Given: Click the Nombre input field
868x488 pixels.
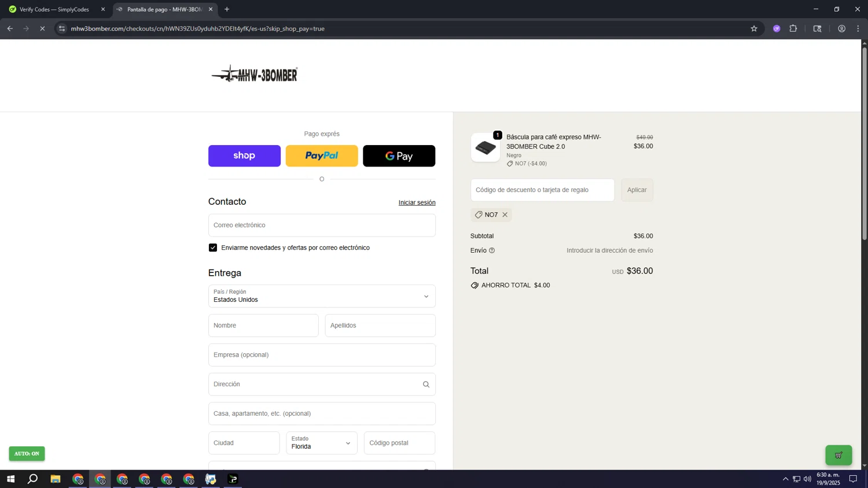Looking at the screenshot, I should [263, 326].
